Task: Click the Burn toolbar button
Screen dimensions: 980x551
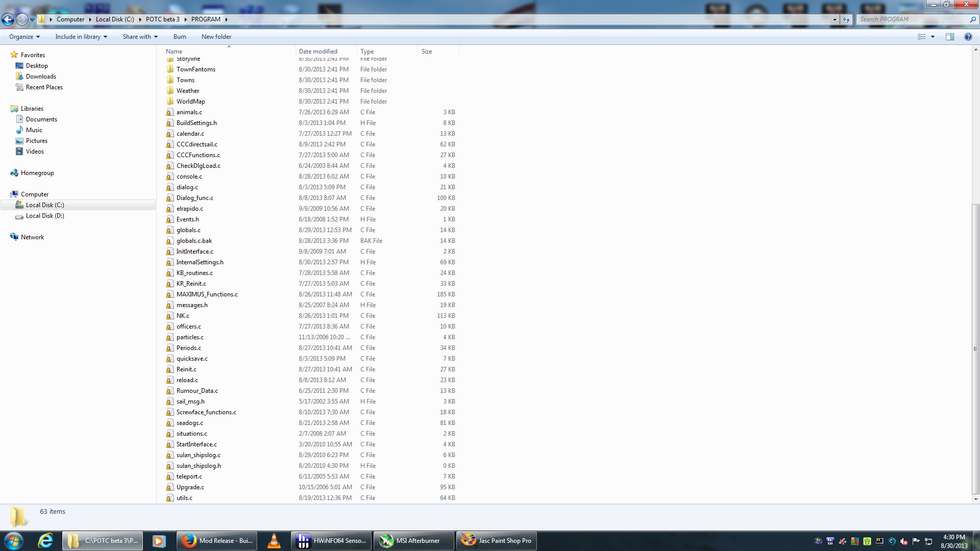Action: [180, 37]
